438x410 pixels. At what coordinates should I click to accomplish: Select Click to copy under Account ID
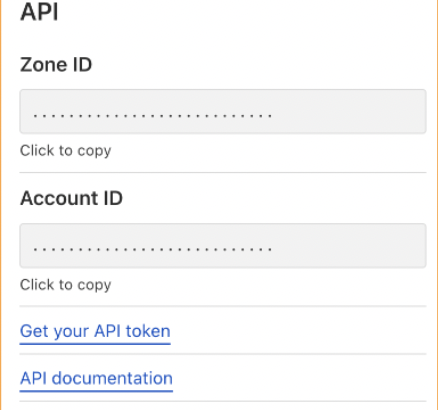point(65,285)
